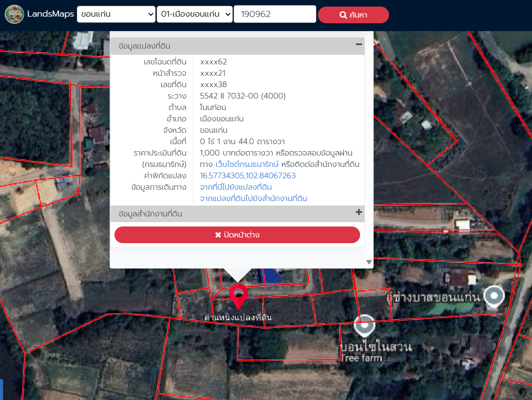
Task: Open directions link จากแปลงที่ดินไปยังสำนักงานที่ดิน
Action: coord(253,198)
